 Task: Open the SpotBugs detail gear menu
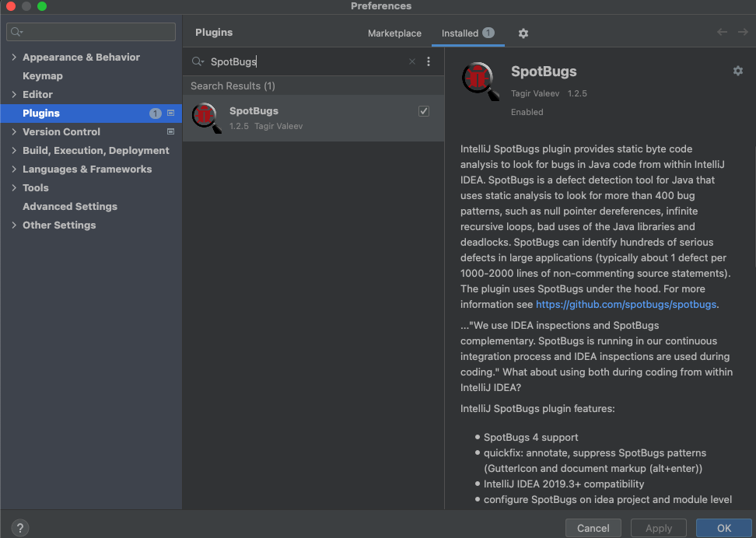tap(737, 71)
